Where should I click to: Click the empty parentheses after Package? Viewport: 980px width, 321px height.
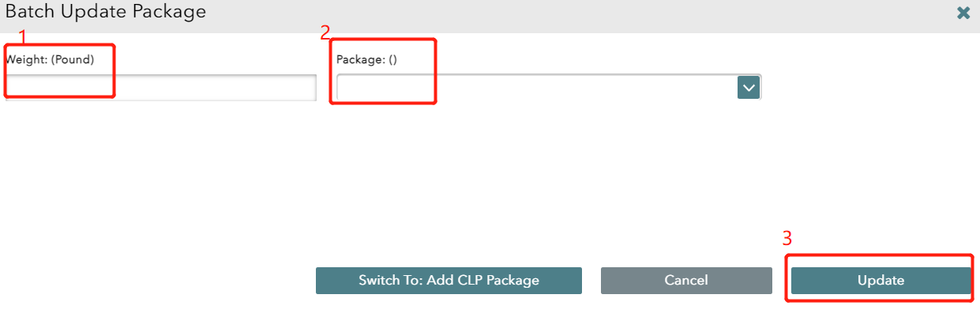(392, 60)
